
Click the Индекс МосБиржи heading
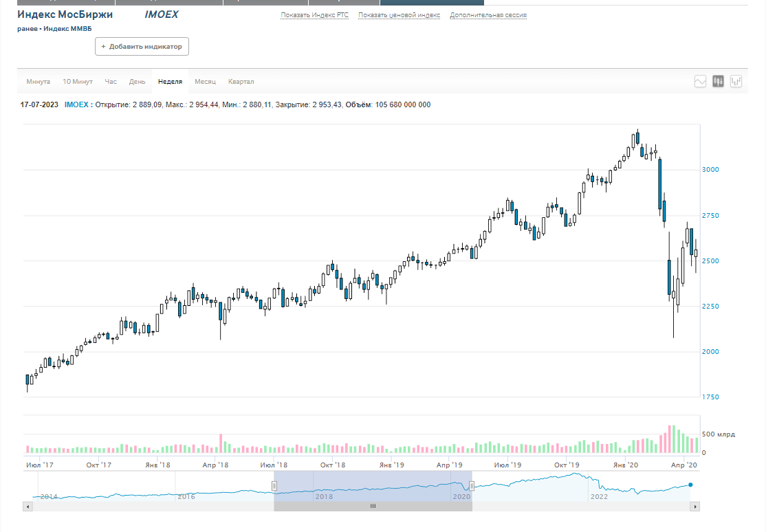tap(65, 14)
